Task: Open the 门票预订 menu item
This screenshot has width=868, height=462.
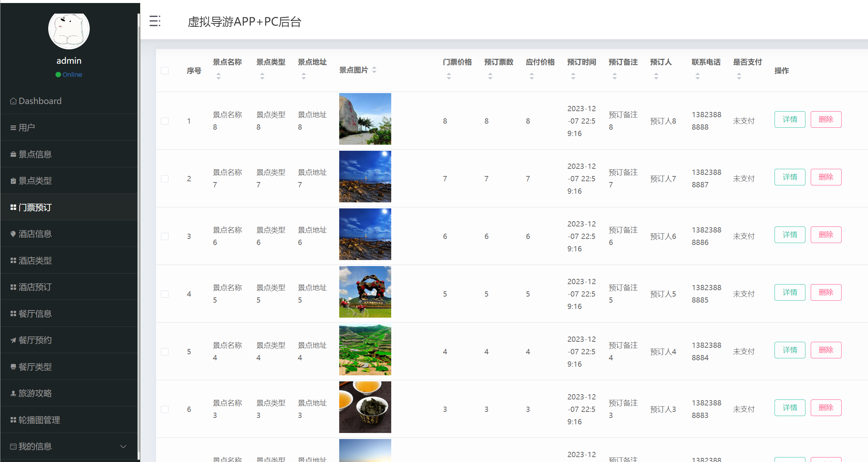Action: 35,207
